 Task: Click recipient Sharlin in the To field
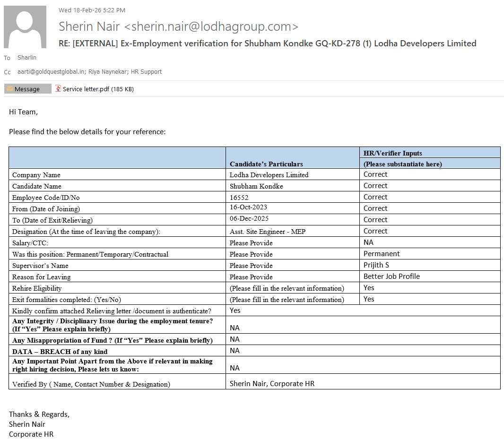coord(27,58)
